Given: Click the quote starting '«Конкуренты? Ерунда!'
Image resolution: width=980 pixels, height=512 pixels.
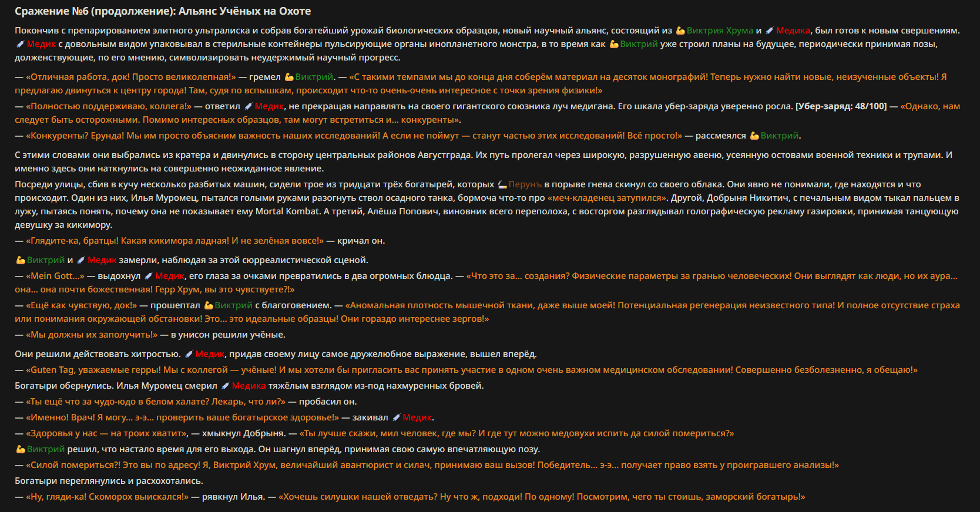Looking at the screenshot, I should 354,136.
